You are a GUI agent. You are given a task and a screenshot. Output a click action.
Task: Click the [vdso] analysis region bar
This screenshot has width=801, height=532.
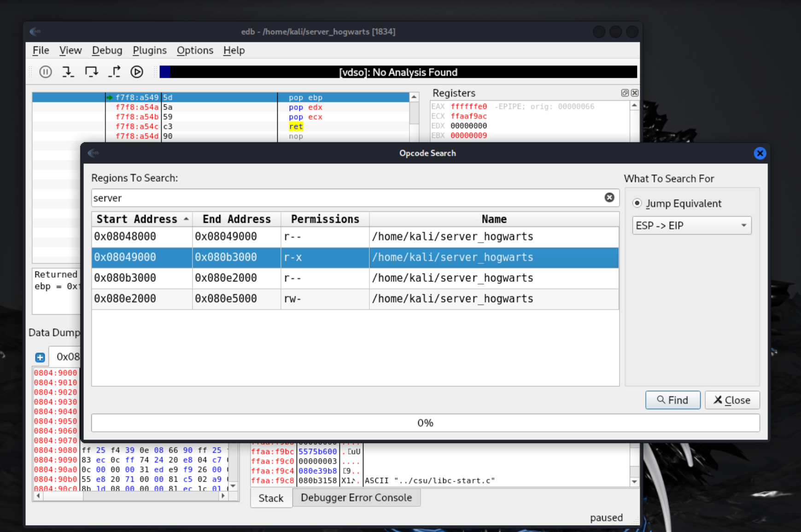point(398,72)
